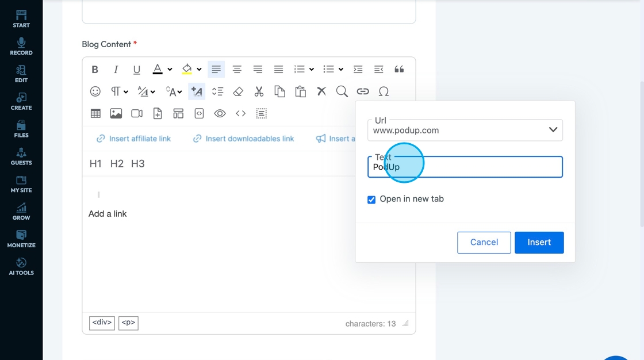Viewport: 644px width, 360px height.
Task: Toggle bold formatting
Action: tap(95, 70)
